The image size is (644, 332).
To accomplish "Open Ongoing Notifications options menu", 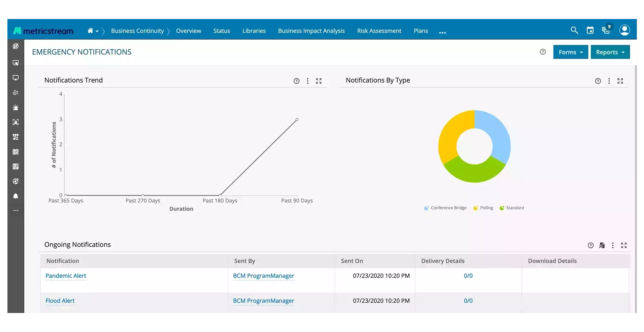I will click(613, 245).
